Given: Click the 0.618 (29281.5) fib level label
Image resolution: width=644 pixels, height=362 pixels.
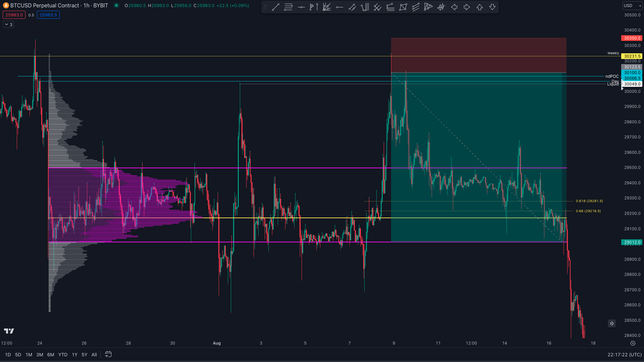Looking at the screenshot, I should (x=589, y=201).
